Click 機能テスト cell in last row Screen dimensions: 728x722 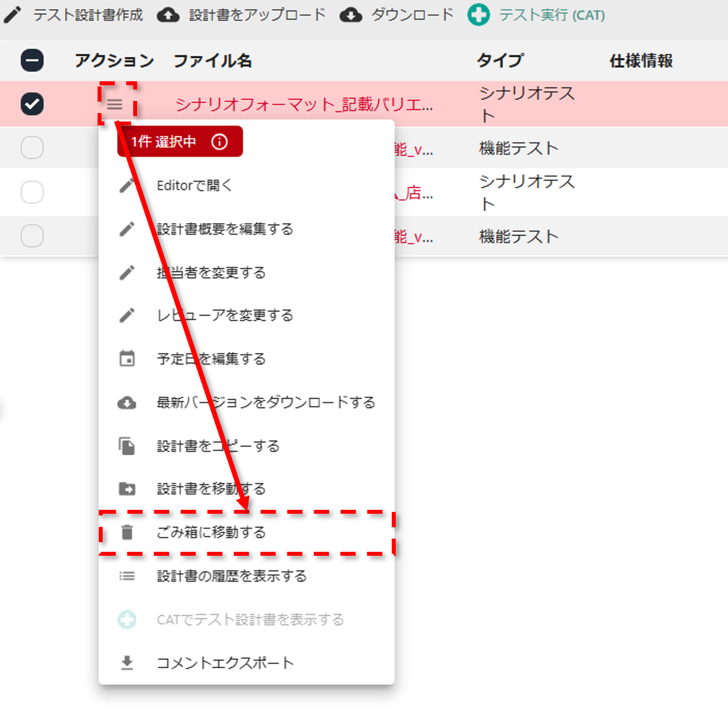518,236
